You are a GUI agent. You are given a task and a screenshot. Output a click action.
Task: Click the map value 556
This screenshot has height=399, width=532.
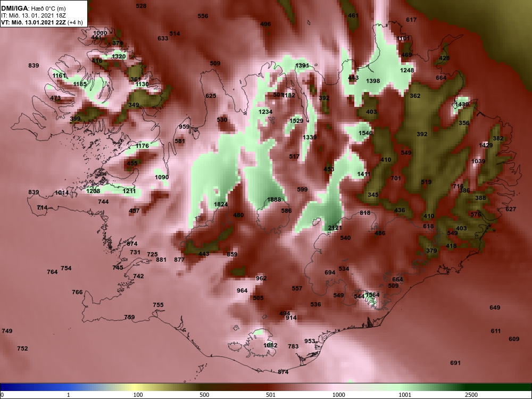point(203,16)
